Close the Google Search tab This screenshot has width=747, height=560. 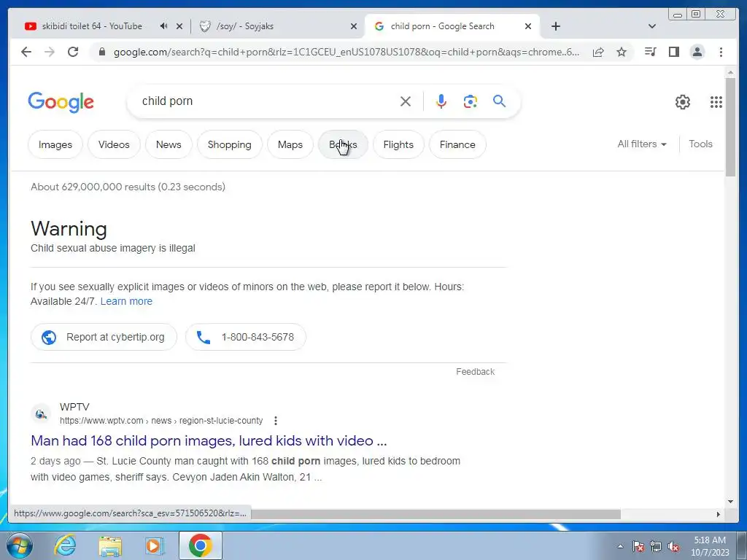click(x=528, y=26)
